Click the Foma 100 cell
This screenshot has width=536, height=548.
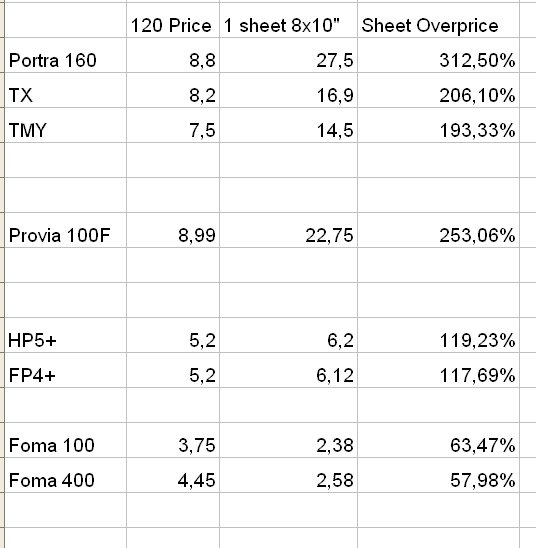[66, 440]
